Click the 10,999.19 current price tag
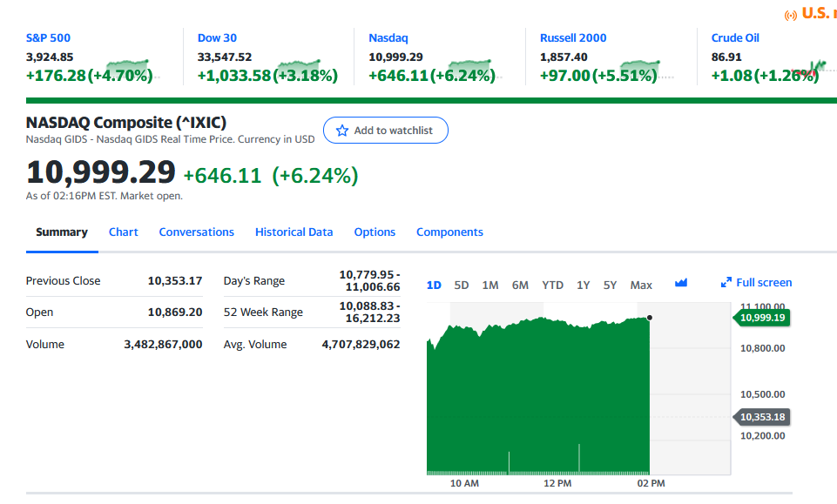This screenshot has width=837, height=504. (762, 318)
